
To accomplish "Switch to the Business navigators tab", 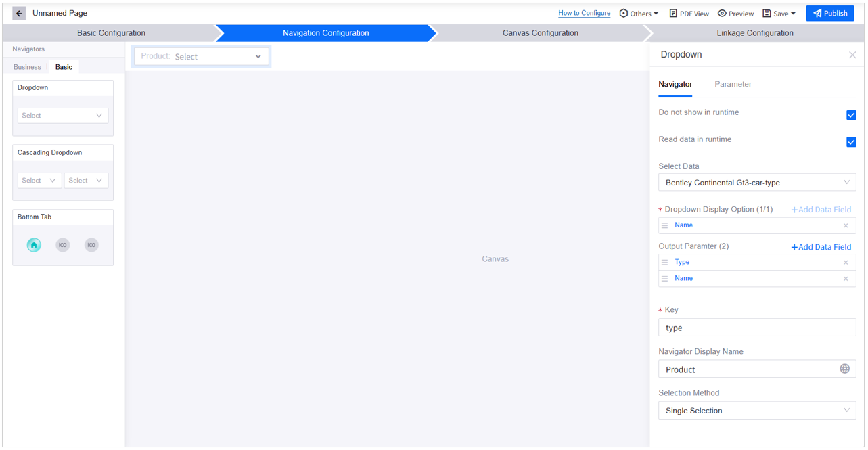I will click(x=27, y=67).
